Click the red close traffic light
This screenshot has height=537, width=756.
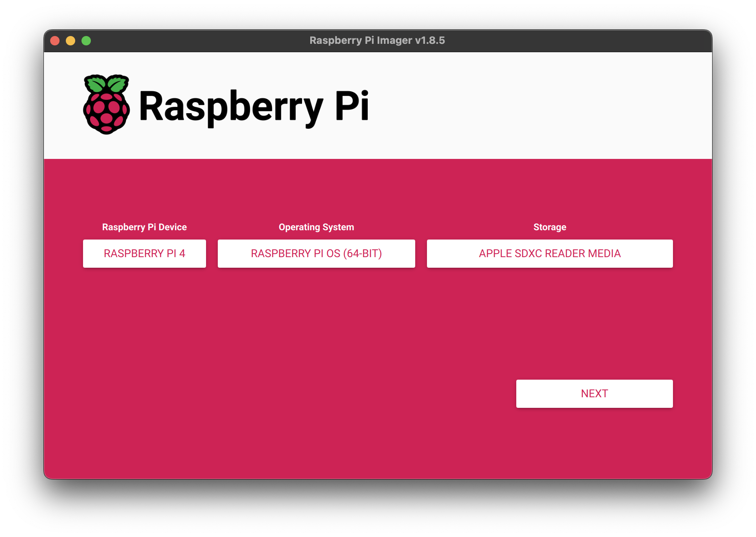coord(56,40)
